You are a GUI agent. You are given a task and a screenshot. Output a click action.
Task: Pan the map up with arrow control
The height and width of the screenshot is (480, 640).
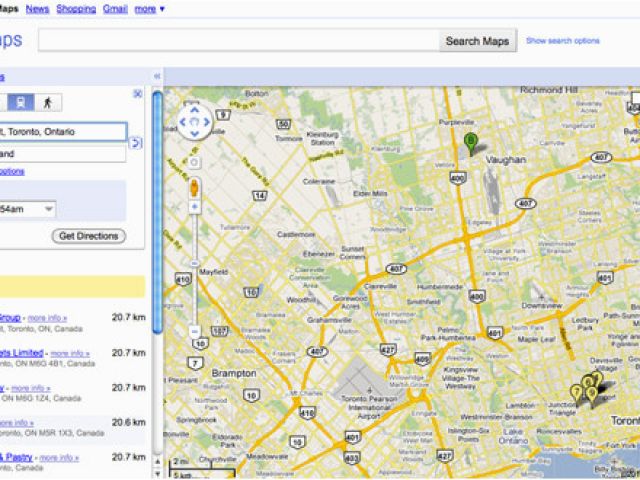[x=195, y=110]
